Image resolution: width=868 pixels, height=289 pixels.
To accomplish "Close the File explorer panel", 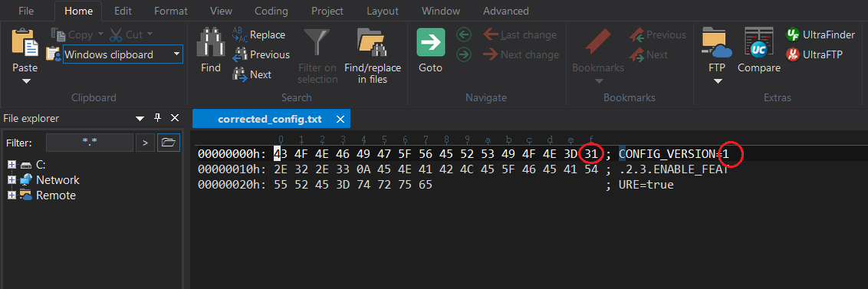I will point(174,118).
